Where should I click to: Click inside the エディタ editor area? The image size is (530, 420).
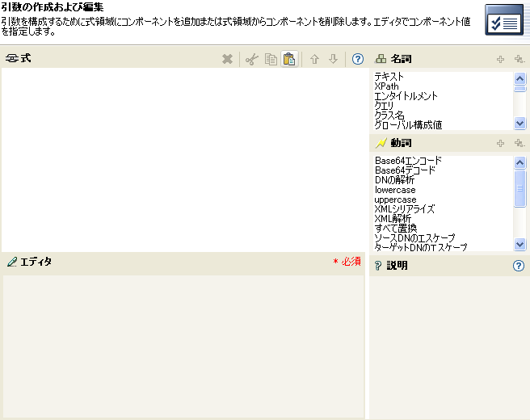tap(183, 346)
